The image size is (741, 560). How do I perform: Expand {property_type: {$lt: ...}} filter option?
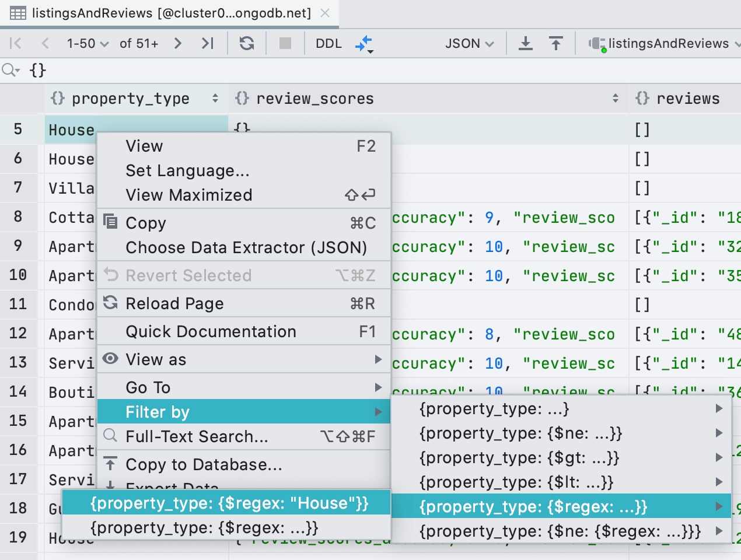[x=561, y=482]
